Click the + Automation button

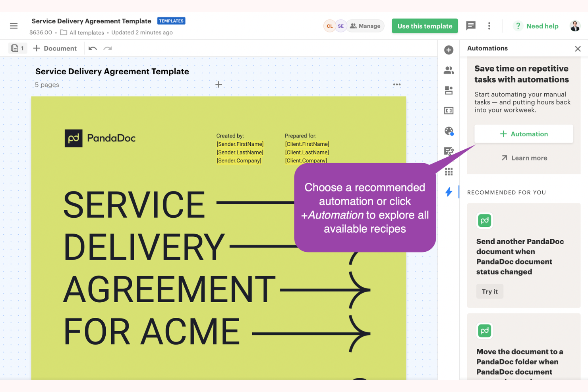pyautogui.click(x=524, y=134)
